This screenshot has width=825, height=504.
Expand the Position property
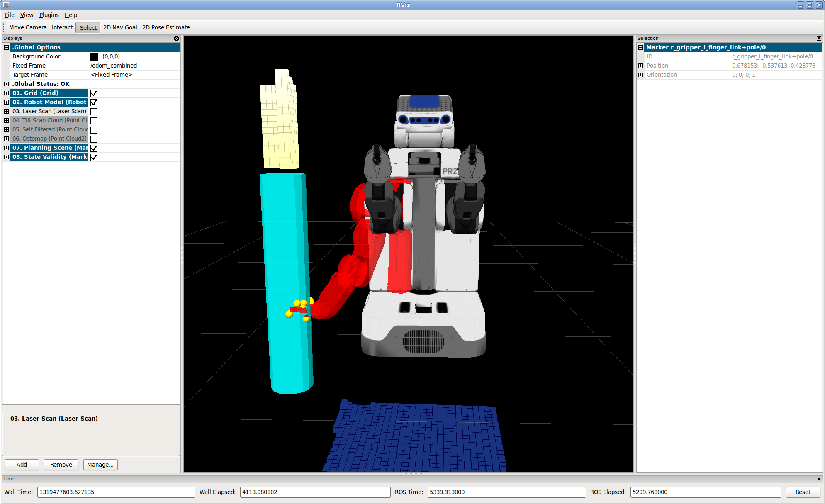click(640, 66)
